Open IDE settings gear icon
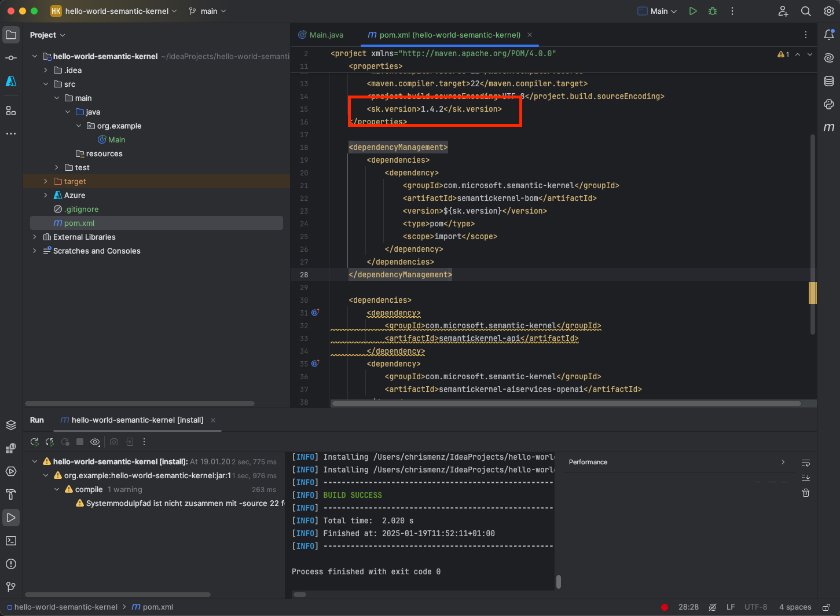This screenshot has width=840, height=616. click(x=829, y=11)
